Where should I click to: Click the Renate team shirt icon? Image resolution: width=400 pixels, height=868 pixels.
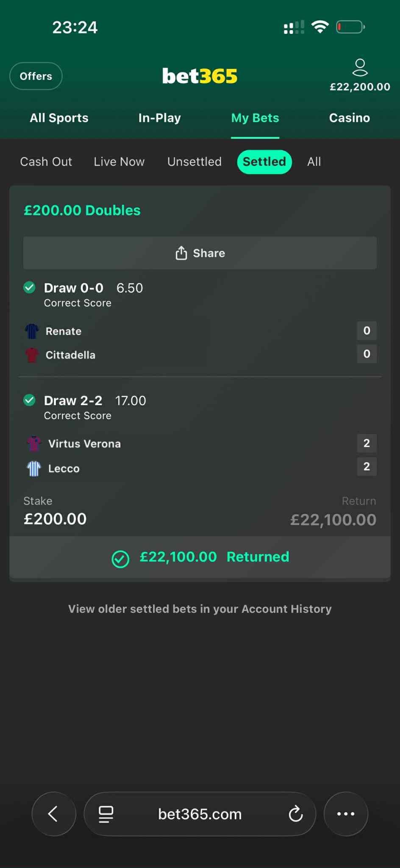[32, 331]
